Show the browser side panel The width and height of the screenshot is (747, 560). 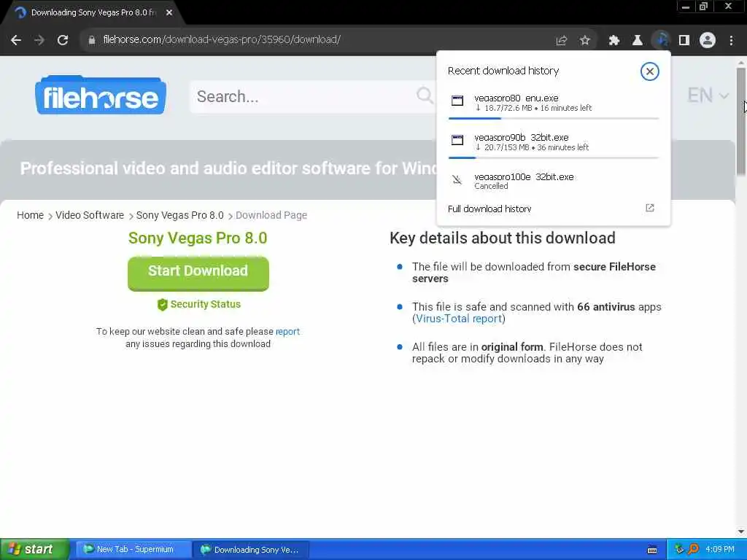[684, 41]
